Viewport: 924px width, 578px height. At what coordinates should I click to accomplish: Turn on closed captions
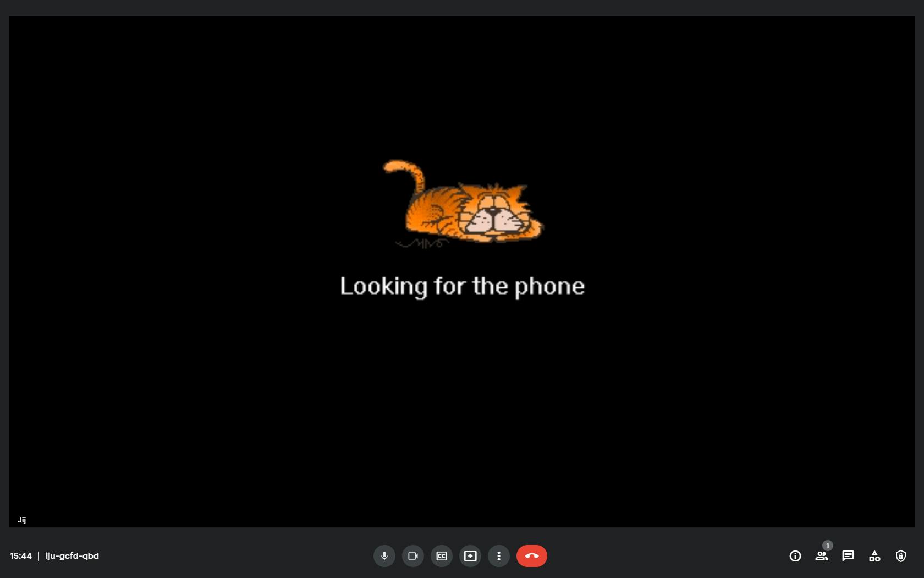[x=442, y=556]
